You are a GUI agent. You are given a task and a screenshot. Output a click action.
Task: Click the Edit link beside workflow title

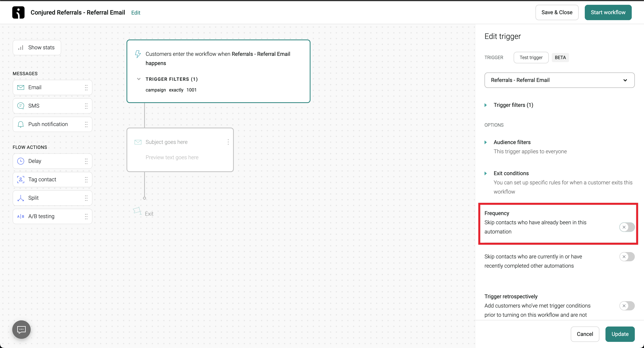click(136, 12)
